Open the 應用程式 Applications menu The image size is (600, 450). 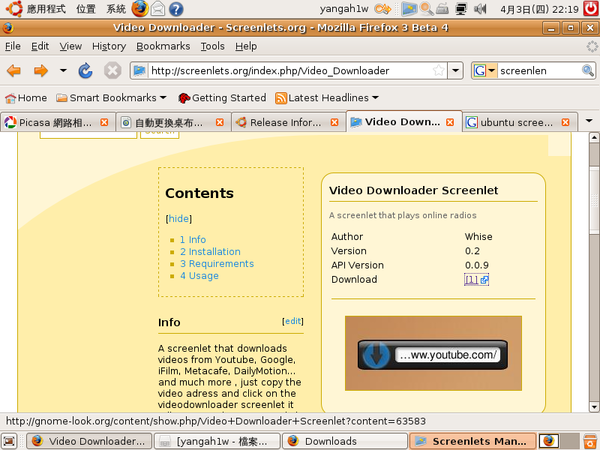coord(46,9)
